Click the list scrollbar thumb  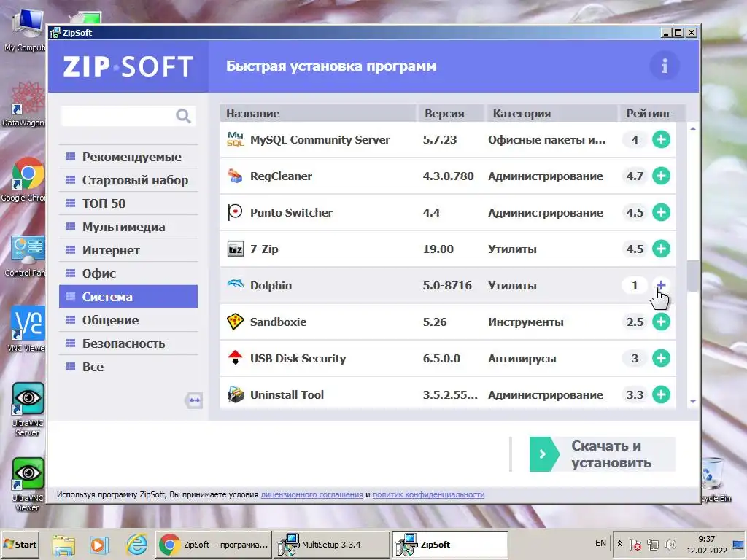pos(693,276)
